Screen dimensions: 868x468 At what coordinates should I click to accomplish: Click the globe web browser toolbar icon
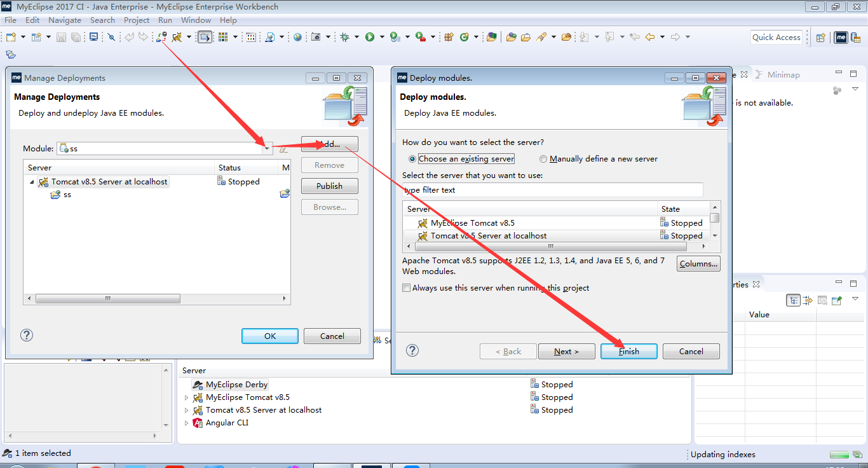(297, 37)
